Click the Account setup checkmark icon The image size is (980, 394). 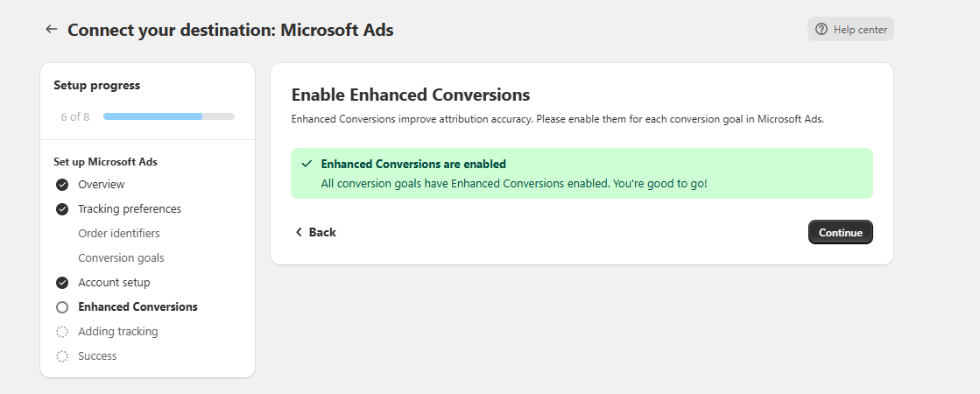pos(62,283)
